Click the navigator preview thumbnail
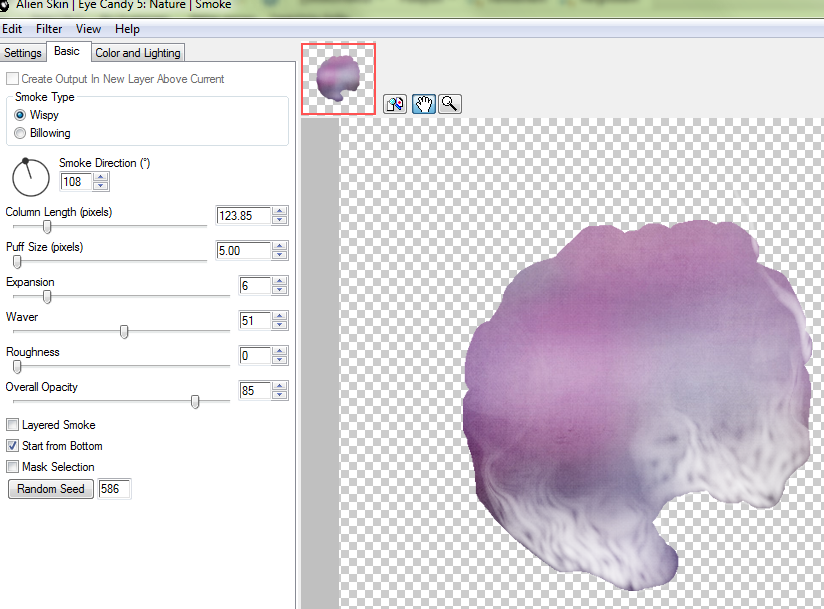 pos(338,79)
